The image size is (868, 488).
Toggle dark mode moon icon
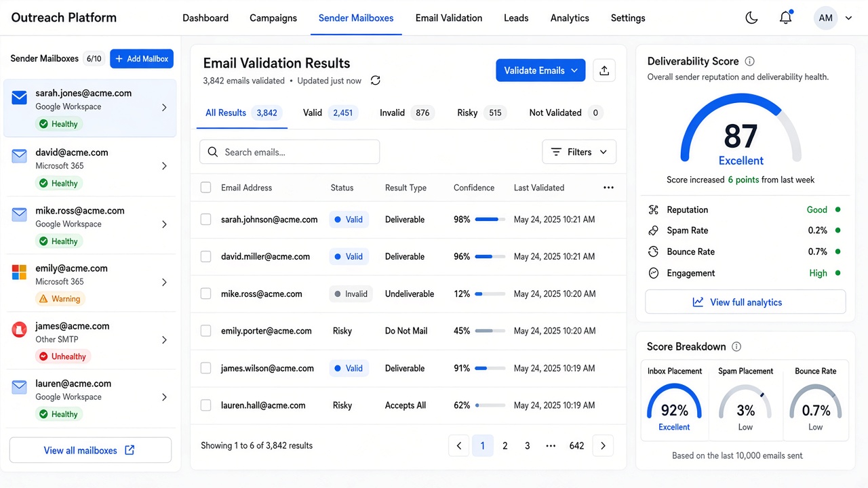(x=751, y=18)
